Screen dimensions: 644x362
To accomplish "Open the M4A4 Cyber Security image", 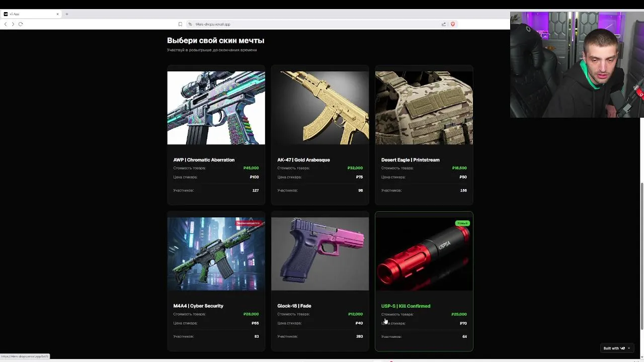I will tap(216, 254).
